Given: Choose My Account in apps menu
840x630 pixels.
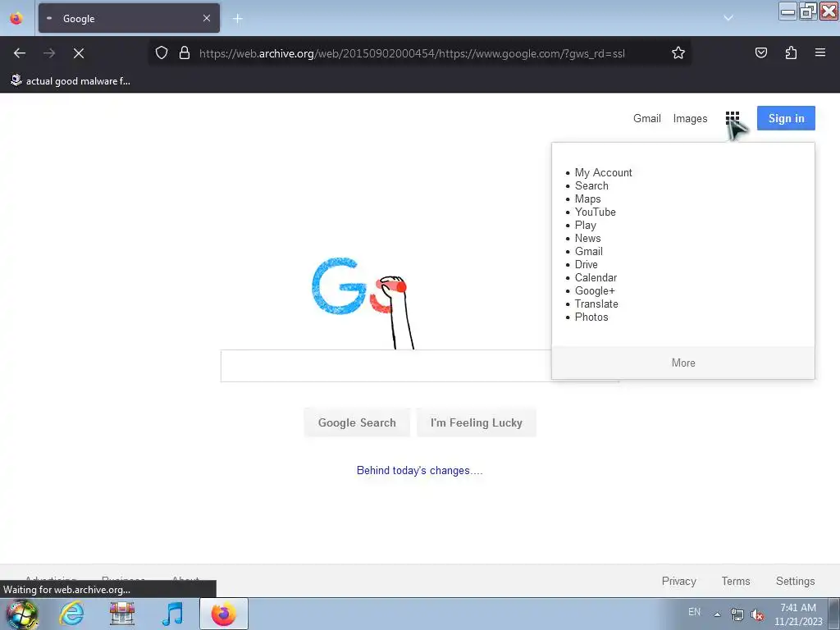Looking at the screenshot, I should click(603, 172).
